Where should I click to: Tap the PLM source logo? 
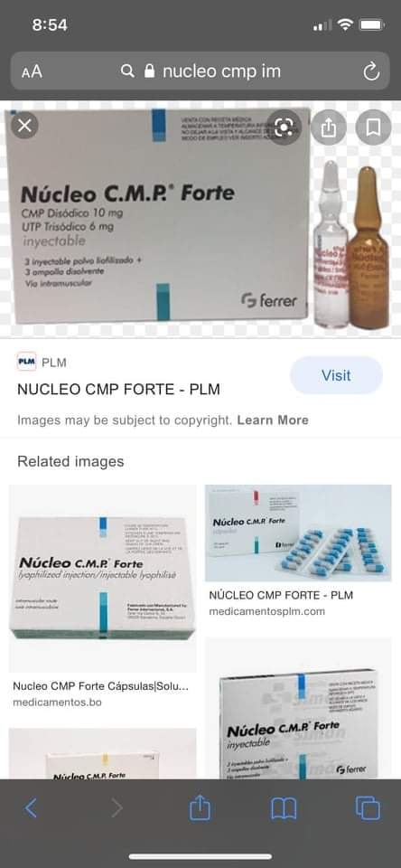pyautogui.click(x=26, y=363)
